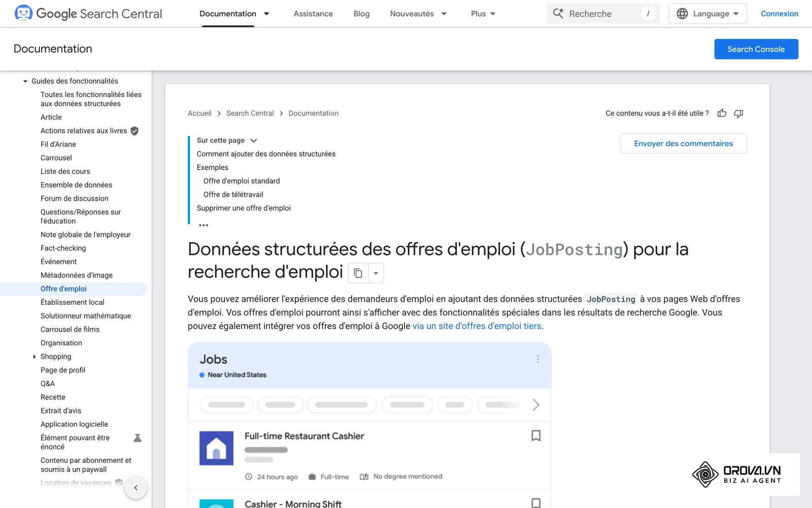Screen dimensions: 812x508
Task: Copy the page title with copy icon
Action: coord(358,273)
